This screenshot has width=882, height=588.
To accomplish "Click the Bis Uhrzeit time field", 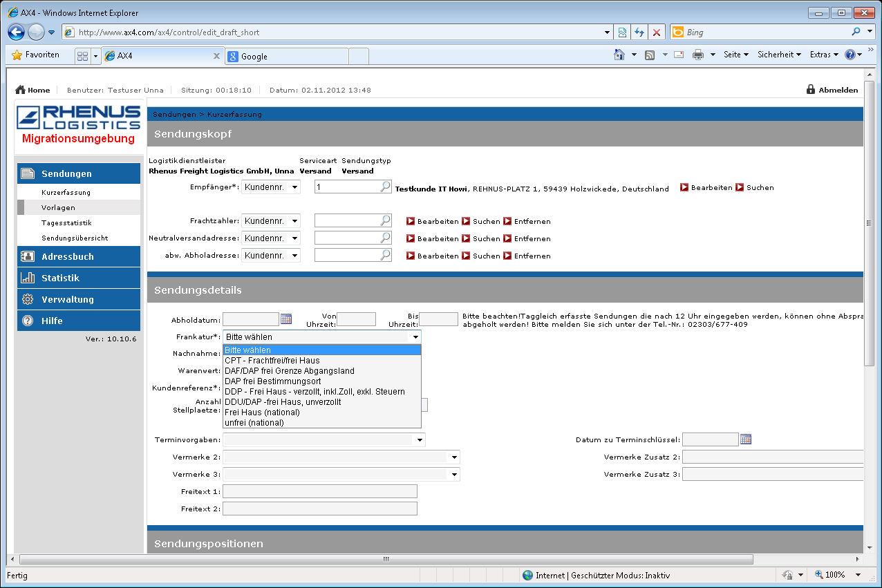I will click(439, 319).
